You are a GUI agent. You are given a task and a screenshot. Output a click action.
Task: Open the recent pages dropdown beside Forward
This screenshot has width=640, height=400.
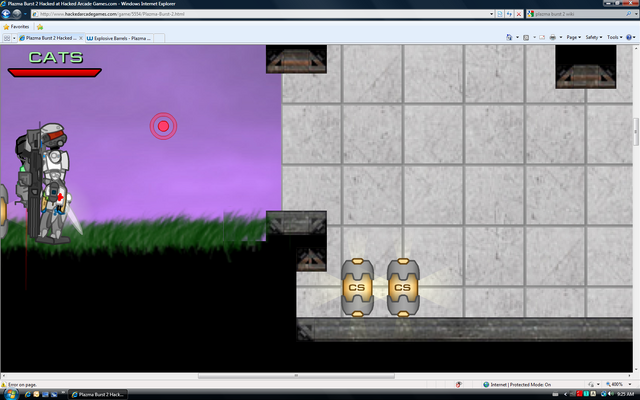[x=25, y=14]
